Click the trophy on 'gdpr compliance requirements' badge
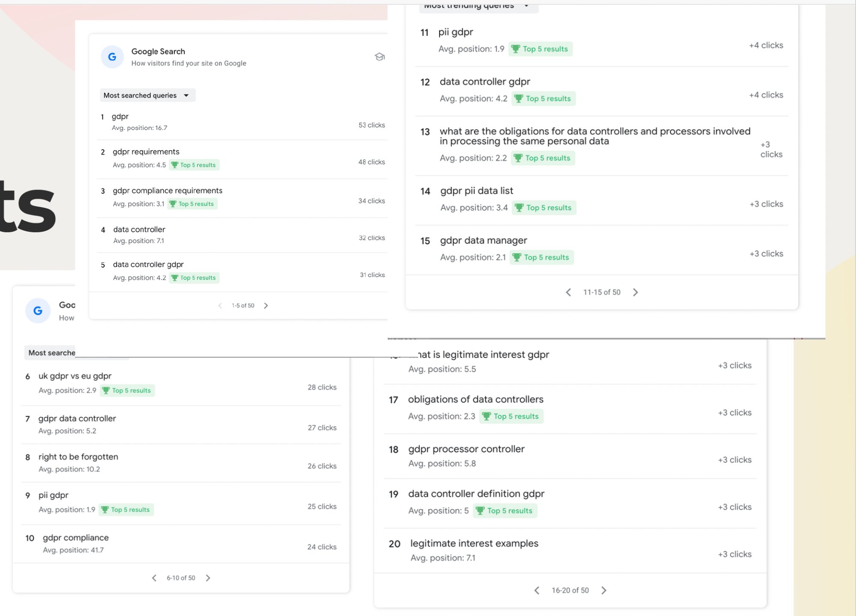 [173, 204]
